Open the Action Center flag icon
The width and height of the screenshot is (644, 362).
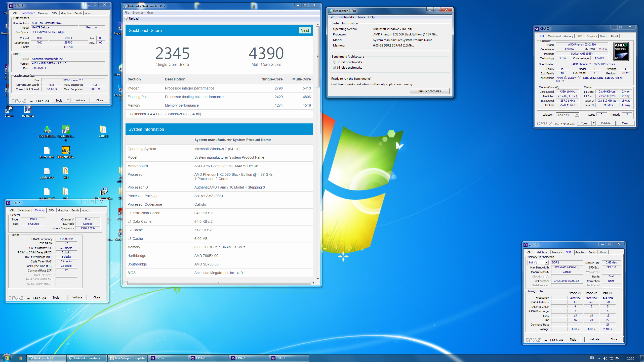(617, 358)
